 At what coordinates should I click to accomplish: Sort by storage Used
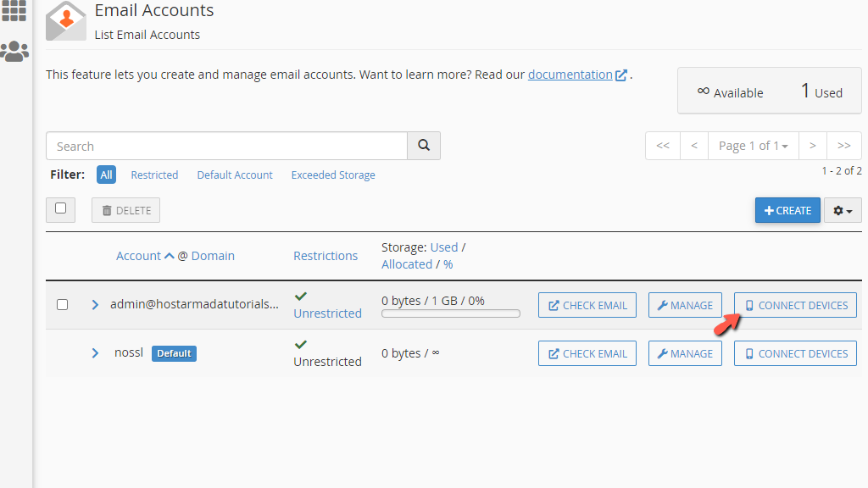444,247
